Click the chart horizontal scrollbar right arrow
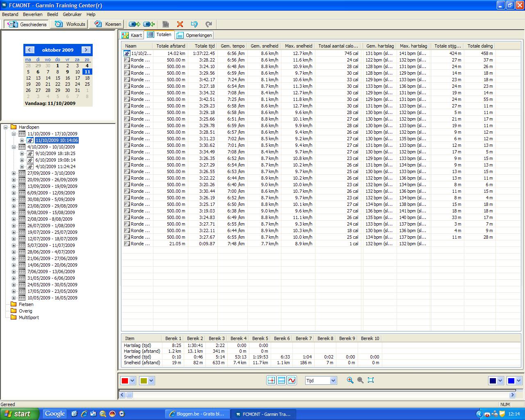 coord(512,395)
